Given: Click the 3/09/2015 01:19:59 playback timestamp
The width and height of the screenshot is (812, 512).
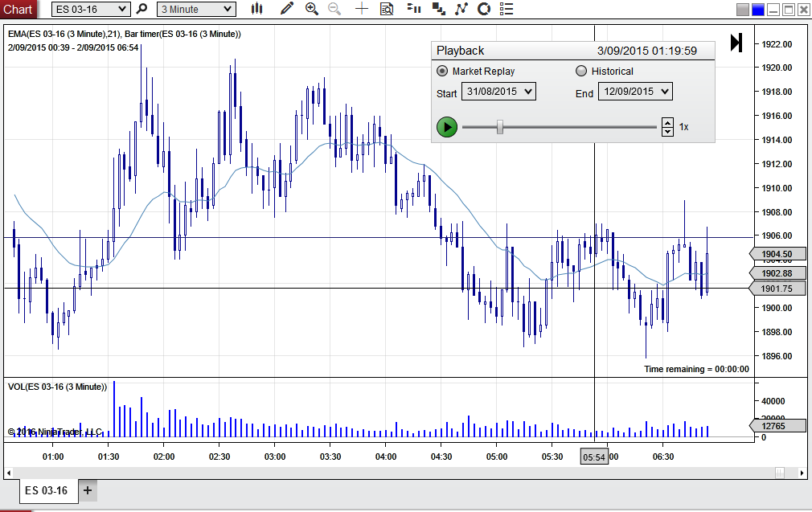Looking at the screenshot, I should point(647,51).
